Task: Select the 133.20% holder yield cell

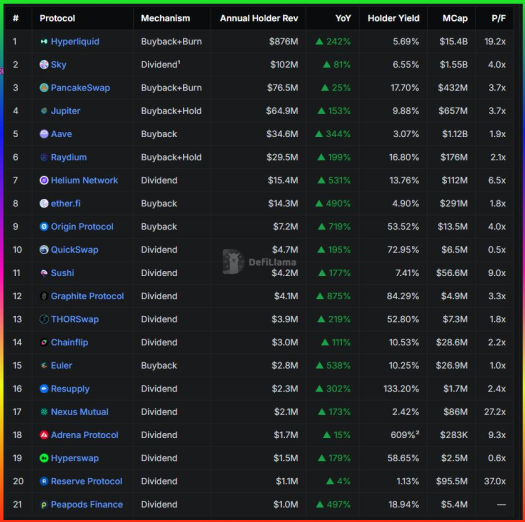Action: tap(401, 389)
